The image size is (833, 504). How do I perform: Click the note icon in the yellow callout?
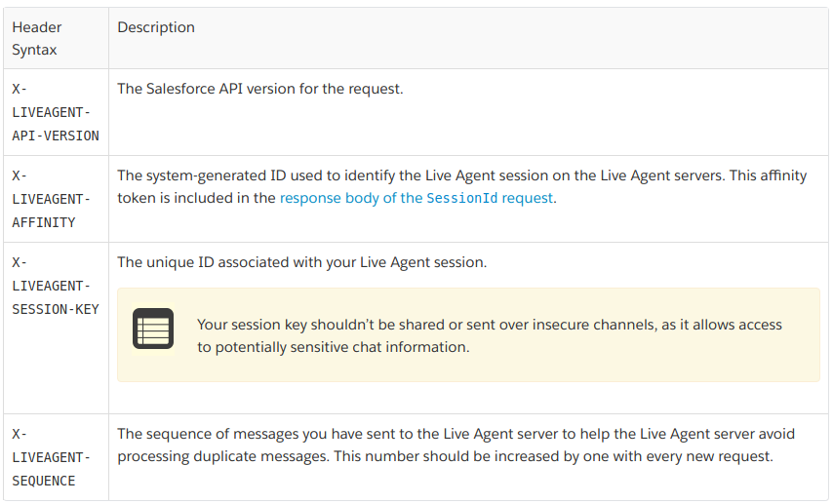point(153,329)
